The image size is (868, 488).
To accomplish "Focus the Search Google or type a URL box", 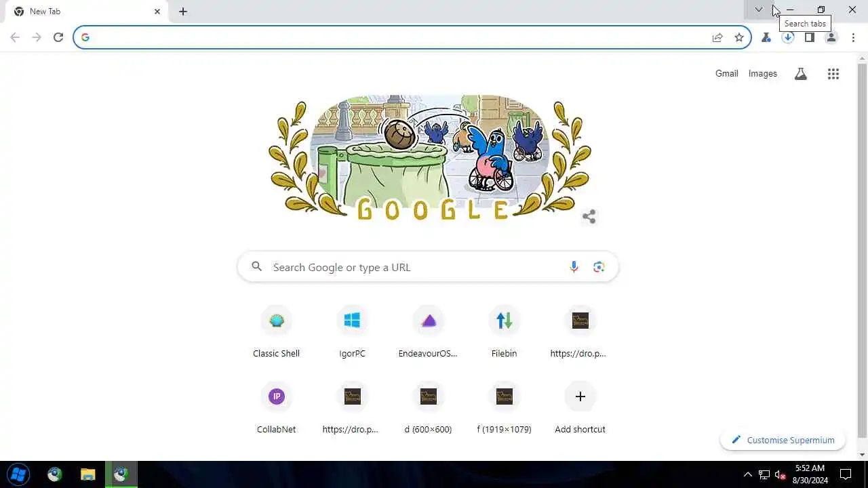I will pyautogui.click(x=428, y=267).
